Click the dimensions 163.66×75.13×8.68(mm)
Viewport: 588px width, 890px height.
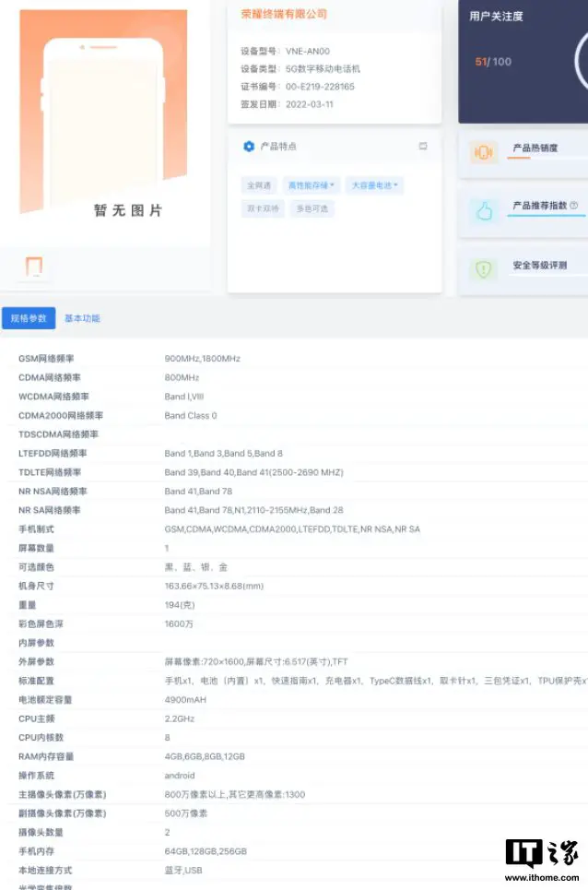[214, 586]
